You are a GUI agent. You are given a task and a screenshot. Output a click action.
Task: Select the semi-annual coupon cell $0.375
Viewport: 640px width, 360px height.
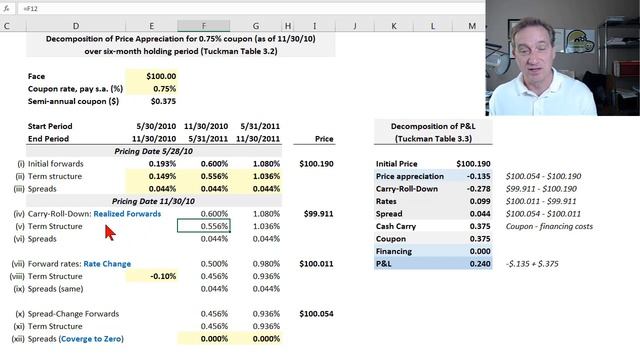[x=152, y=101]
